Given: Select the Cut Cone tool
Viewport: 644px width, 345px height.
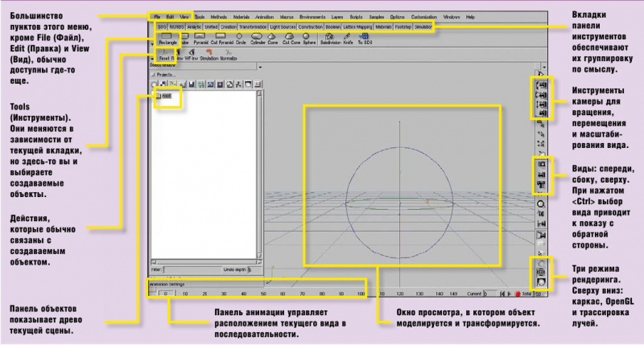Looking at the screenshot, I should pyautogui.click(x=291, y=39).
